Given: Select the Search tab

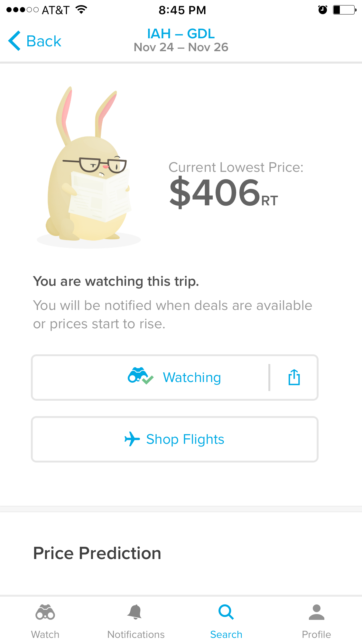Looking at the screenshot, I should 226,621.
